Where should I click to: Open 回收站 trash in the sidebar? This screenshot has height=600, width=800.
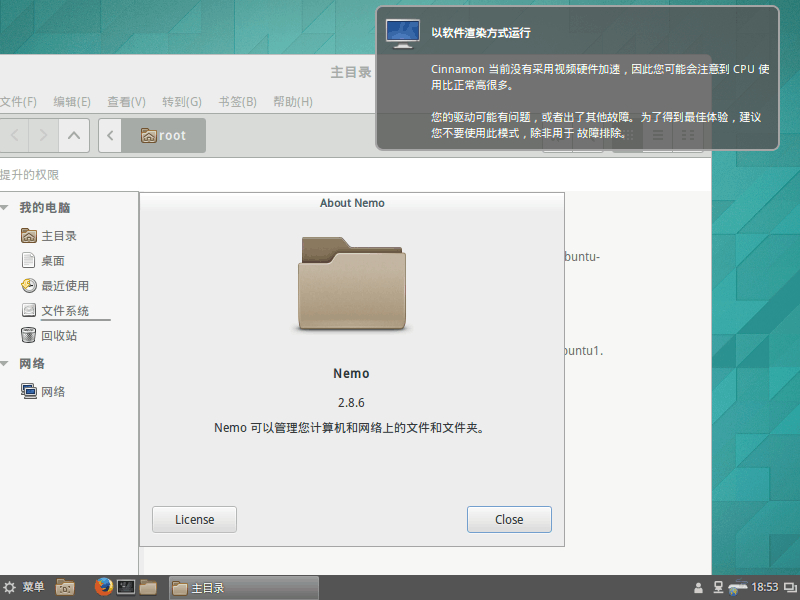click(49, 335)
